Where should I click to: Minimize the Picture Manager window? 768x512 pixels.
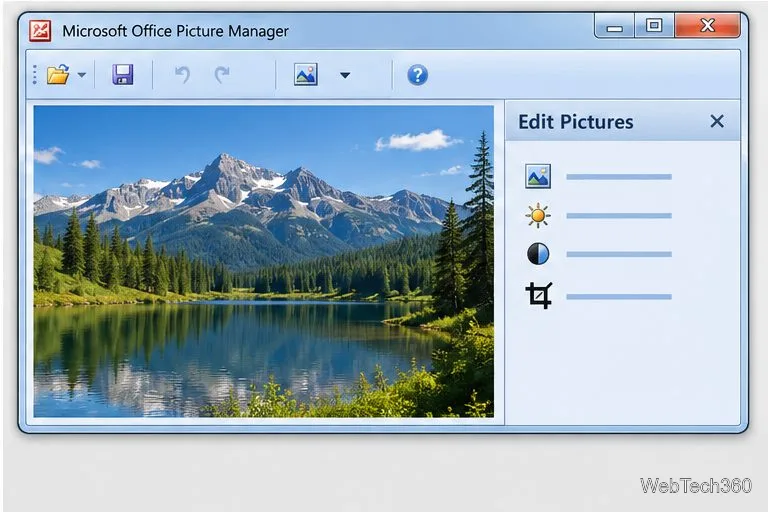[x=615, y=26]
